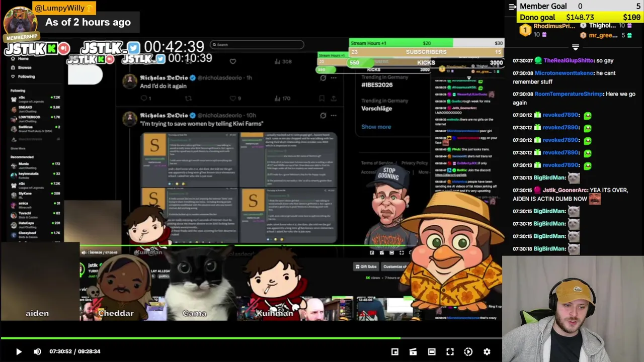Image resolution: width=644 pixels, height=362 pixels.
Task: Bookmark the "And I'd do it again" tweet
Action: coord(322,99)
